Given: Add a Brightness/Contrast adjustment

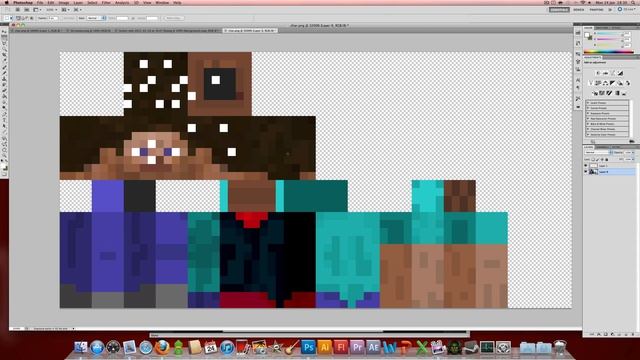Looking at the screenshot, I should (598, 73).
